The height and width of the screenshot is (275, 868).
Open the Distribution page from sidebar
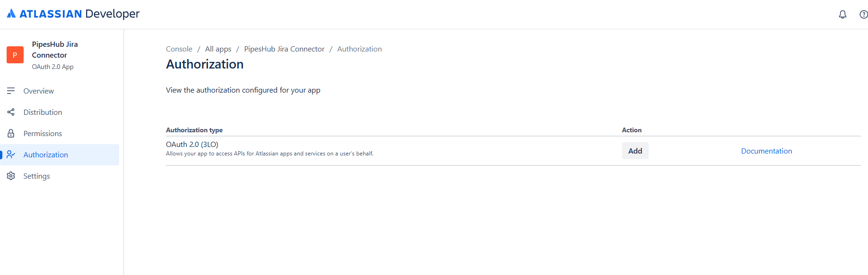coord(43,112)
